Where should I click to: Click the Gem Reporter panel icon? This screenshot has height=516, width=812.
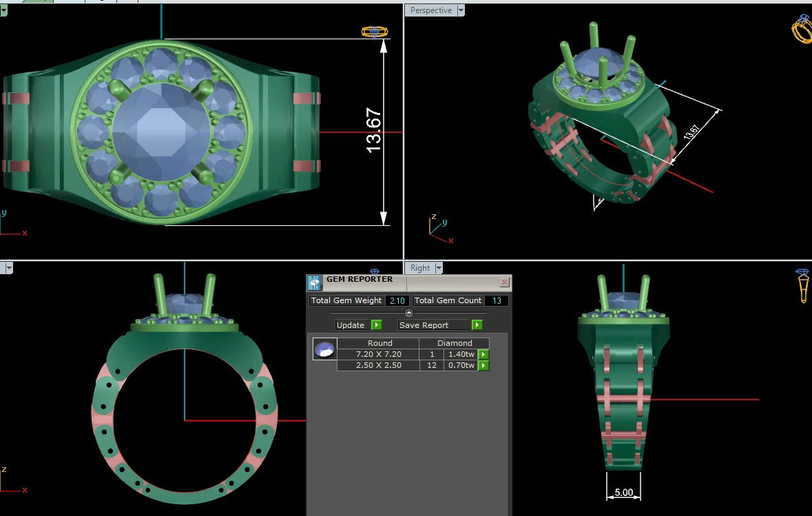click(314, 283)
